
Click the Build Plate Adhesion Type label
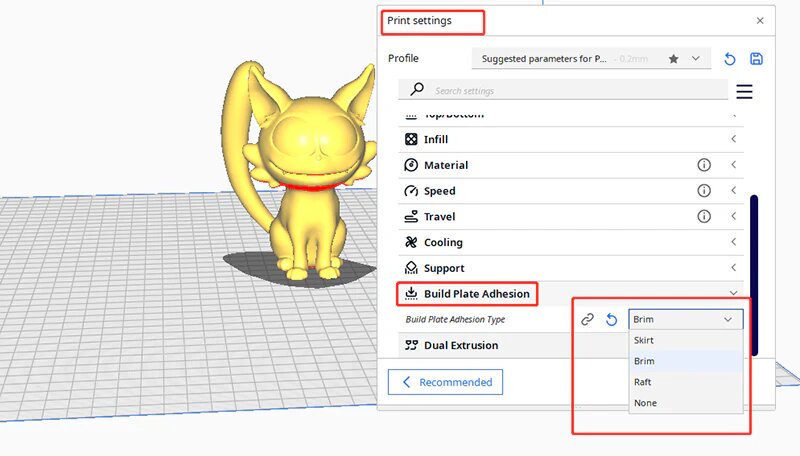(455, 319)
